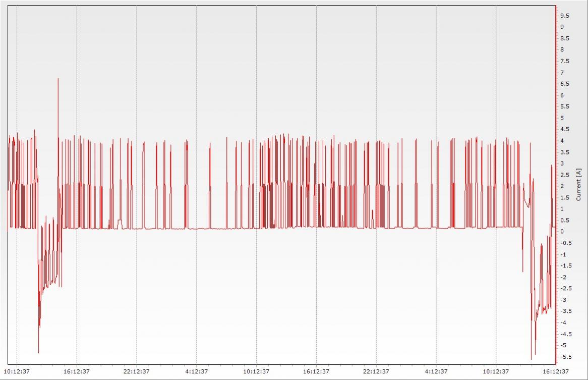This screenshot has height=380, width=588.
Task: Select the 2.5 positive axis value
Action: click(565, 175)
